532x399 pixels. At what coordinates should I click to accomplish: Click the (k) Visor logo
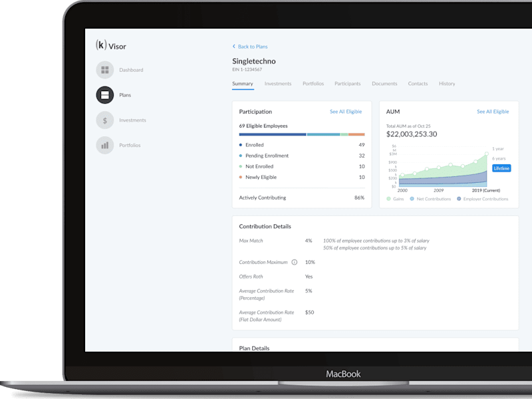(x=111, y=45)
